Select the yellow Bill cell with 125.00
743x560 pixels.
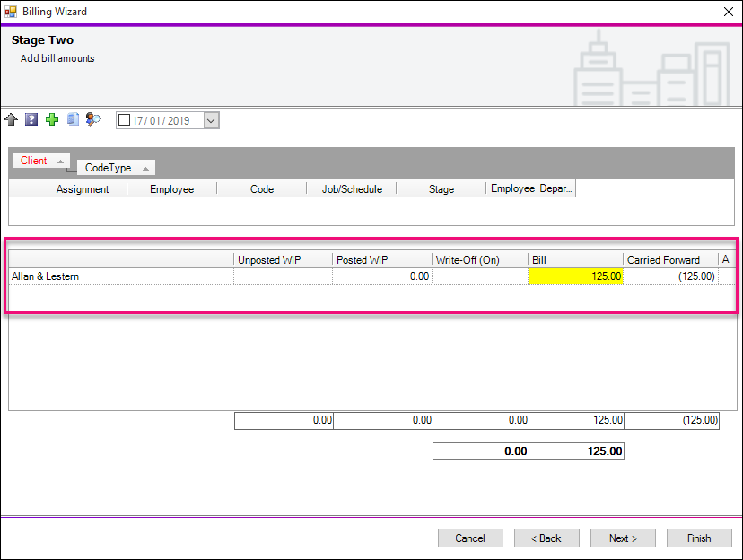pos(575,276)
